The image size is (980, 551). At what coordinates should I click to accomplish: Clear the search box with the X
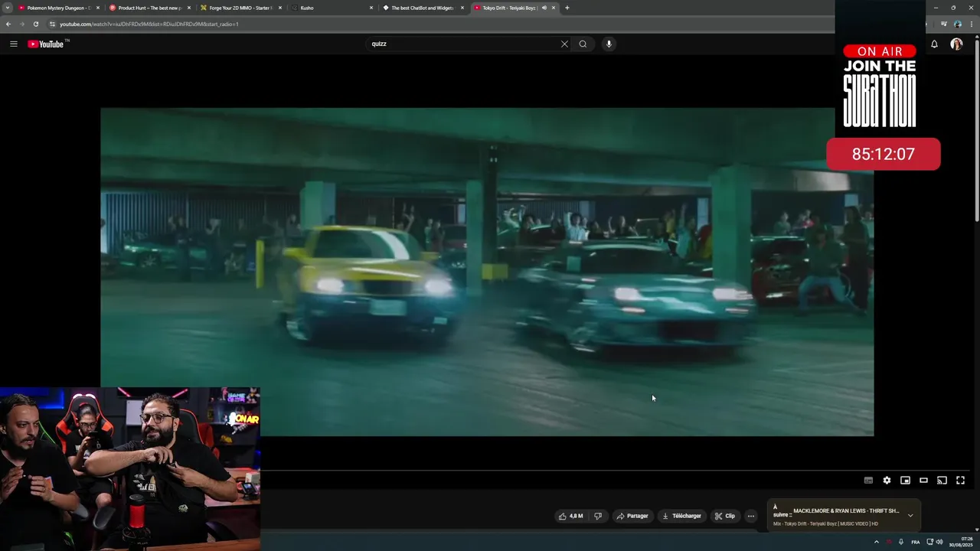tap(564, 44)
